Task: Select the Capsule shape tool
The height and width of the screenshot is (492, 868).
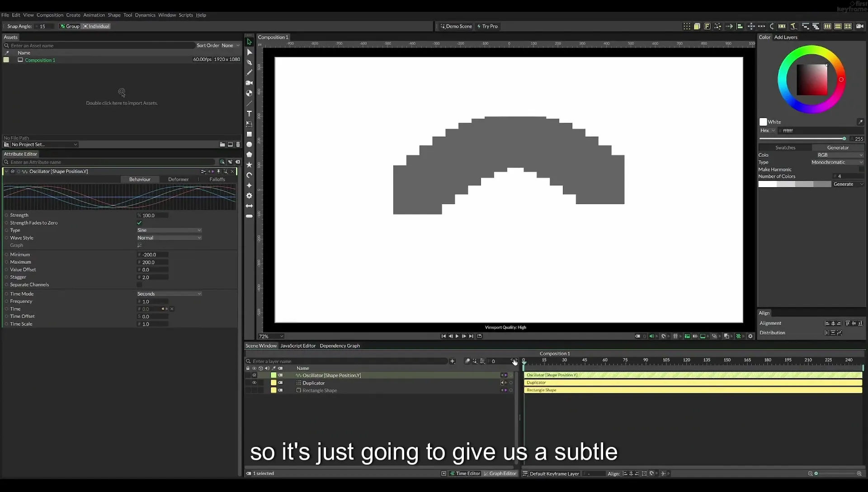Action: pyautogui.click(x=249, y=216)
